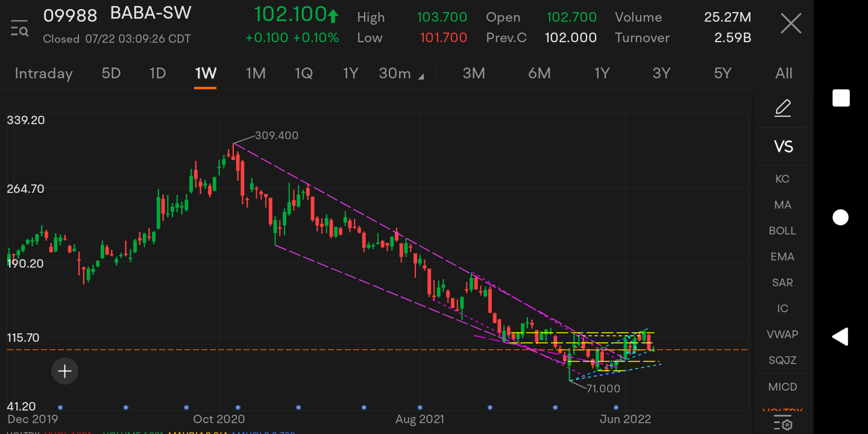The image size is (868, 434).
Task: Click the Low value 101.700
Action: tap(444, 38)
